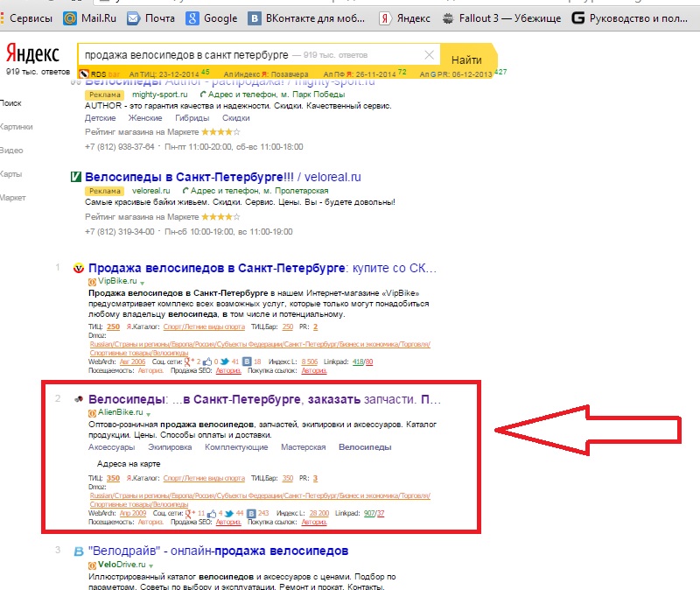Click the like thumb icon in the VipBike stats
700x590 pixels.
coord(207,362)
